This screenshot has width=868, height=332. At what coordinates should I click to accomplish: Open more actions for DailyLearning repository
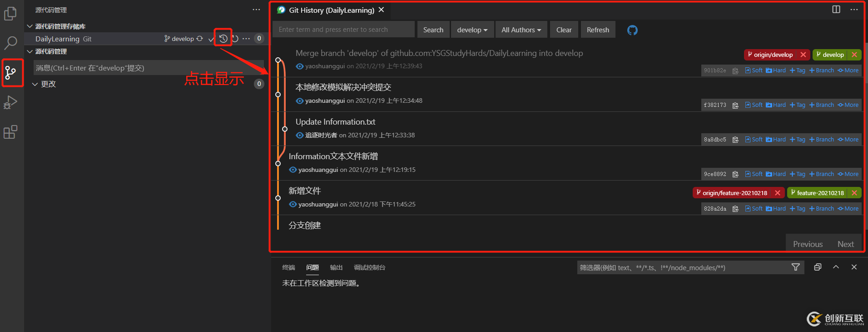[x=246, y=39]
